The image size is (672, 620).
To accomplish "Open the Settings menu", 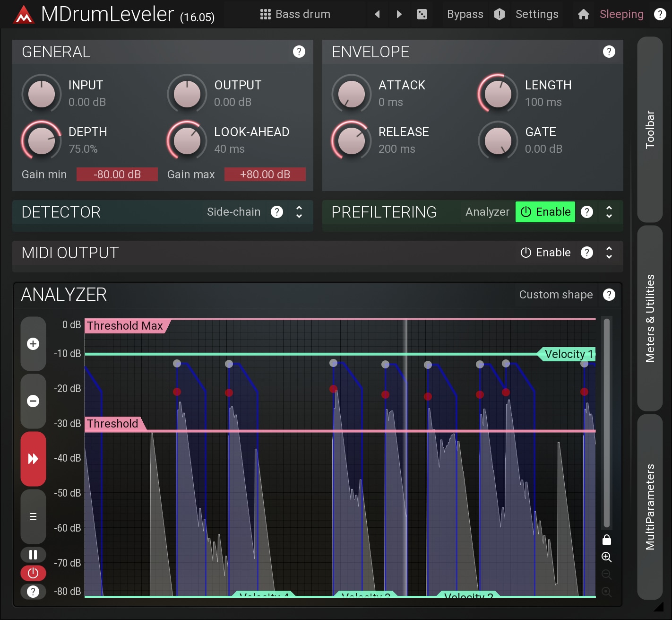I will pos(537,14).
